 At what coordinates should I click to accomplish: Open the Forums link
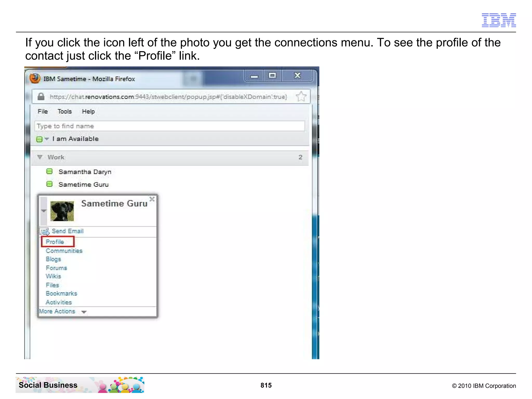pos(56,268)
